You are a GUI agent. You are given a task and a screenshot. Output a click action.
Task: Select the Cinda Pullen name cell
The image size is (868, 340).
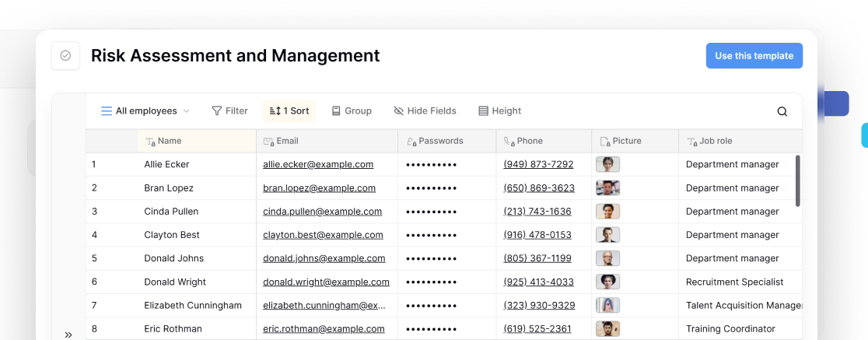tap(197, 212)
